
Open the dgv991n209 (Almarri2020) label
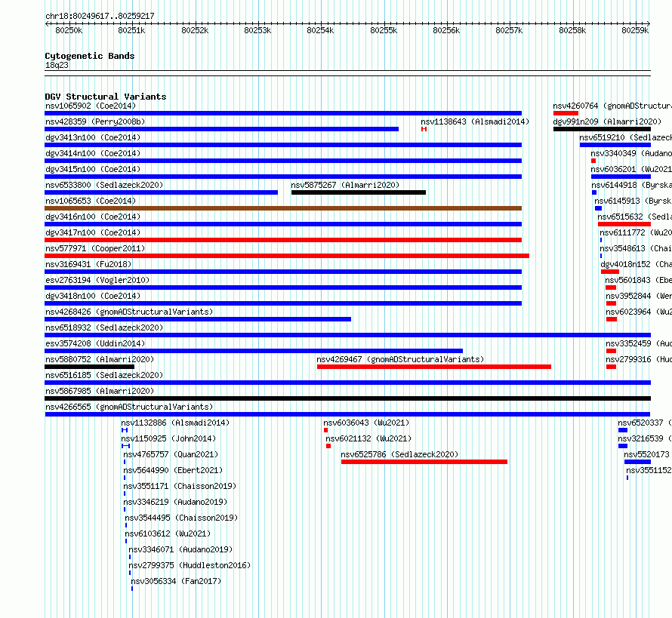click(607, 121)
